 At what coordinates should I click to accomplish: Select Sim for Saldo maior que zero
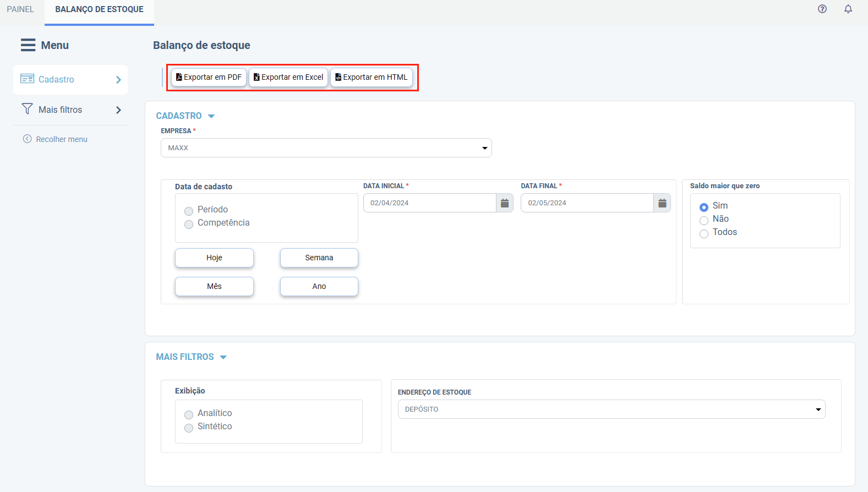pyautogui.click(x=704, y=207)
